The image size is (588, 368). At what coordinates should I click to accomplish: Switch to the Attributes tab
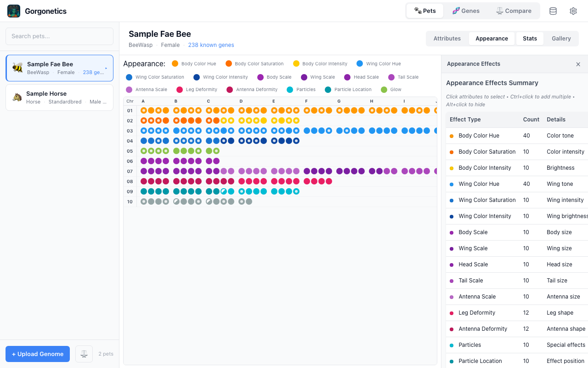point(447,38)
